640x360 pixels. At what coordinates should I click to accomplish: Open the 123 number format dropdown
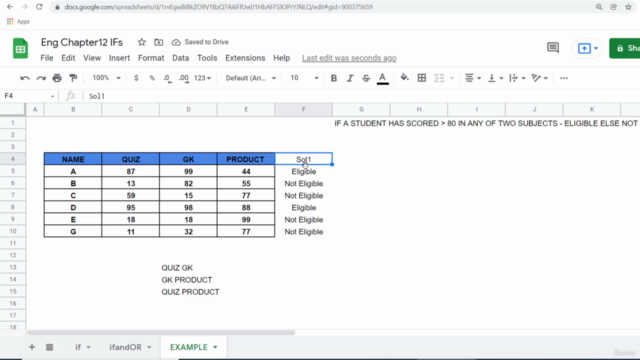point(202,78)
